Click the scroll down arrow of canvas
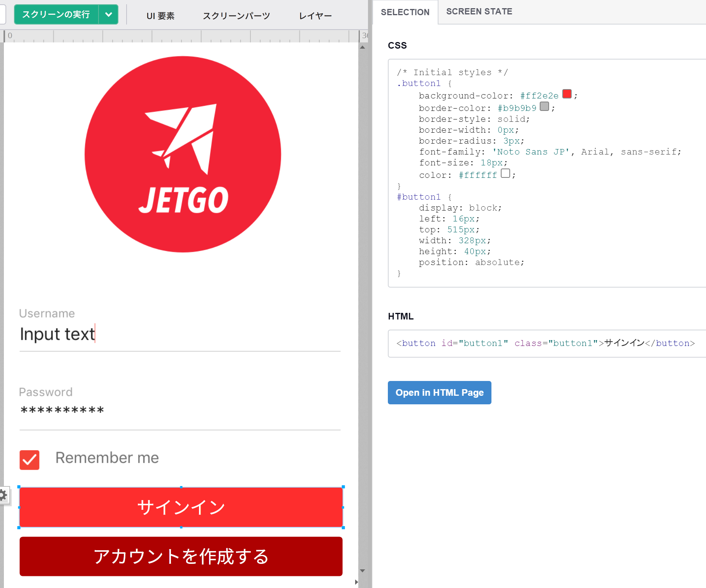706x588 pixels. coord(363,570)
